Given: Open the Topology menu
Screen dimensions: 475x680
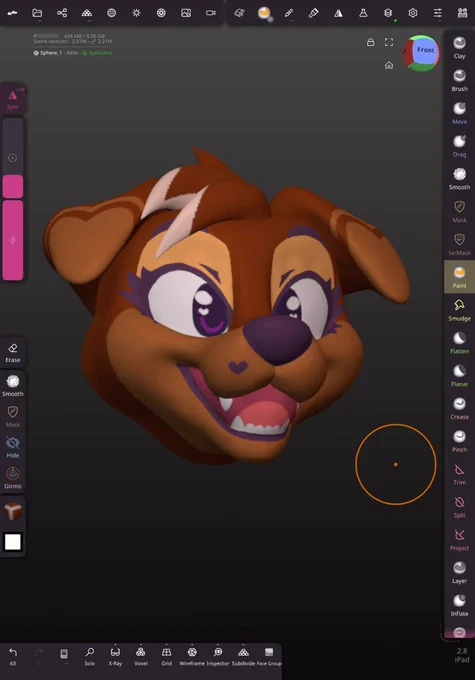Looking at the screenshot, I should point(87,13).
